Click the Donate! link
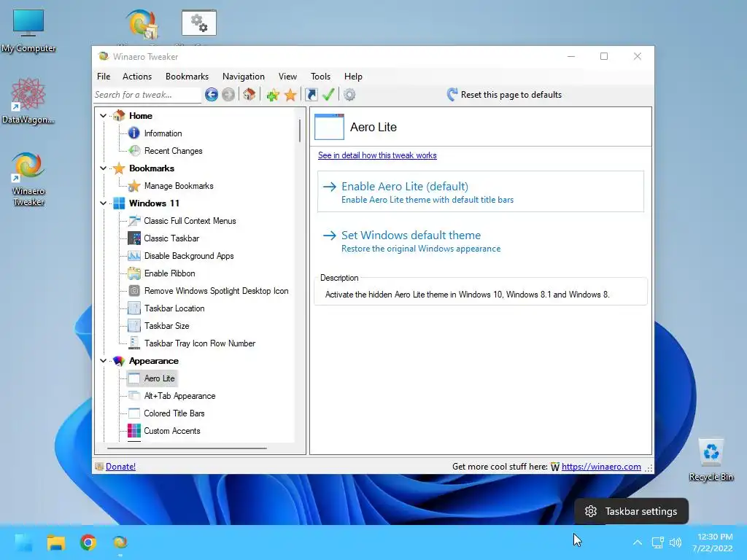Image resolution: width=747 pixels, height=560 pixels. [120, 467]
